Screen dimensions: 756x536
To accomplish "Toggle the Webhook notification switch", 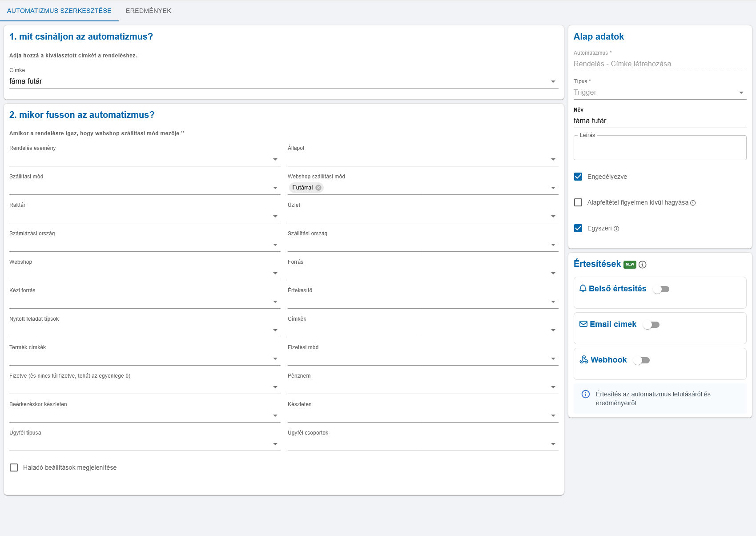I will [x=641, y=360].
